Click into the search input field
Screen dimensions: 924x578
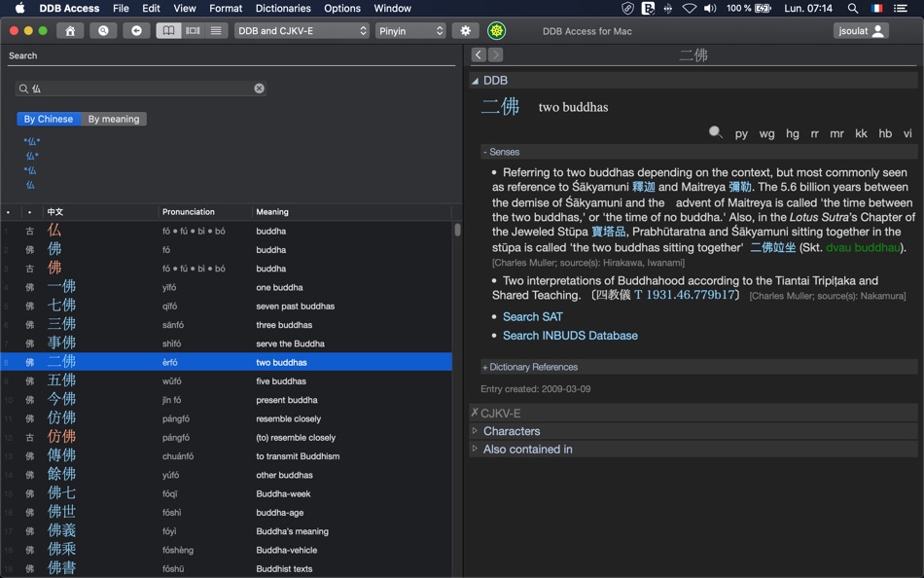(x=141, y=88)
